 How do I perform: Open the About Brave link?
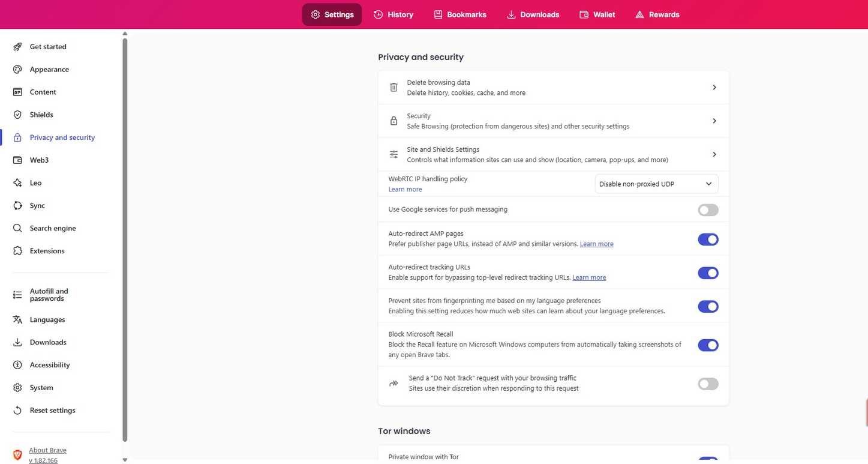coord(48,449)
